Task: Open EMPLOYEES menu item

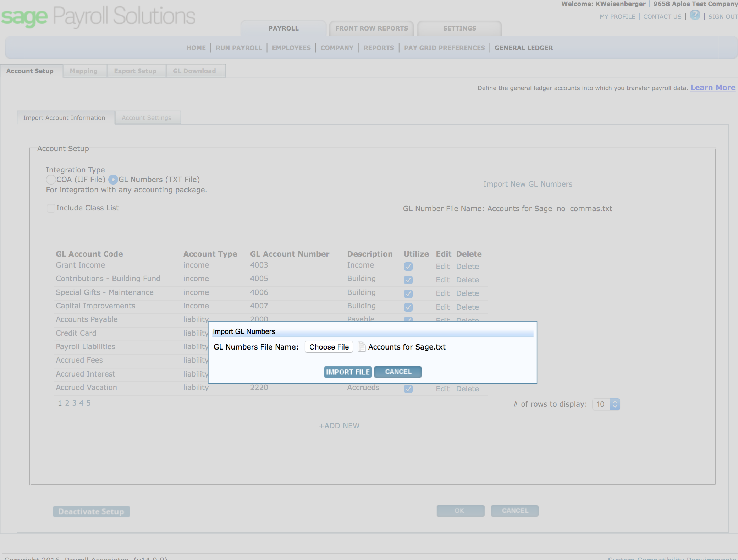Action: 291,48
